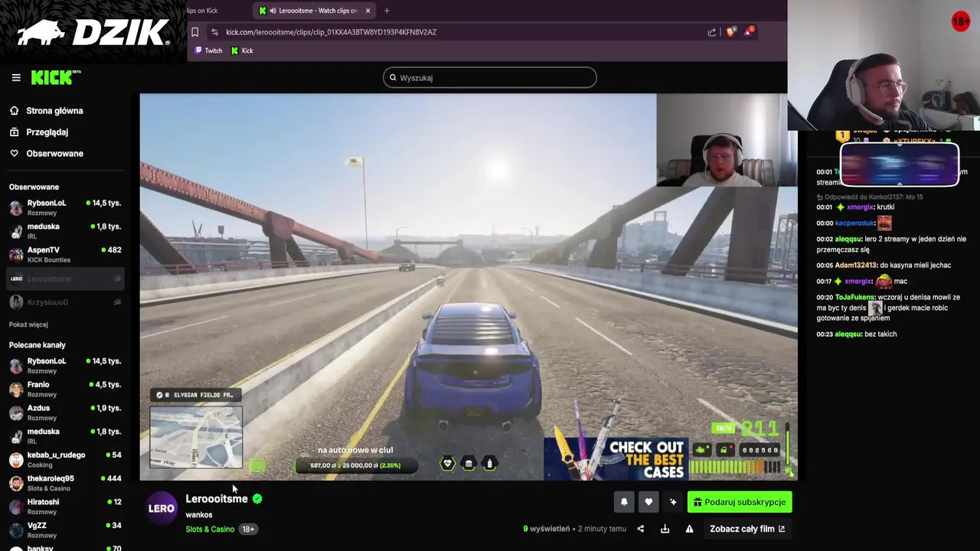The width and height of the screenshot is (980, 551).
Task: Click the Check Out The Best Cases banner
Action: (x=615, y=459)
